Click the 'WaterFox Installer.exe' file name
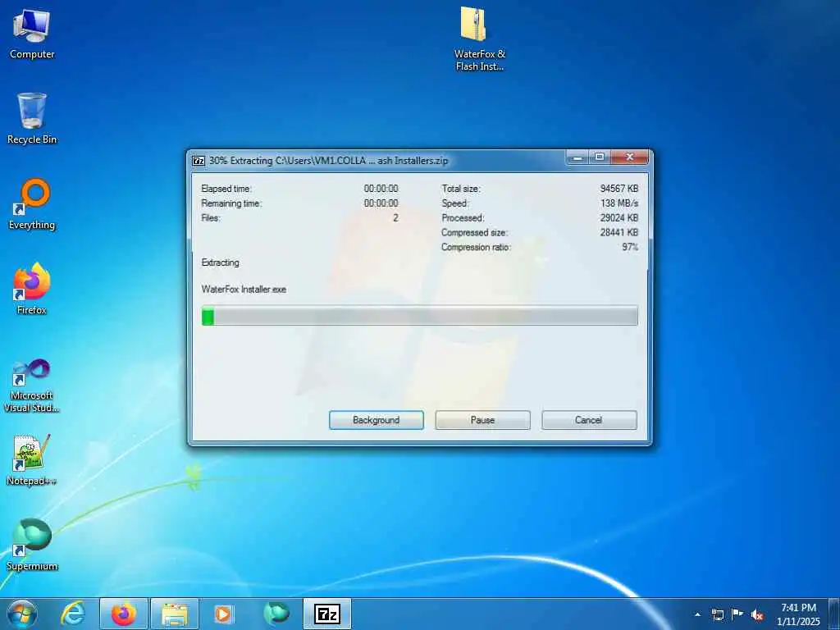Screen dimensions: 840x630 click(244, 290)
